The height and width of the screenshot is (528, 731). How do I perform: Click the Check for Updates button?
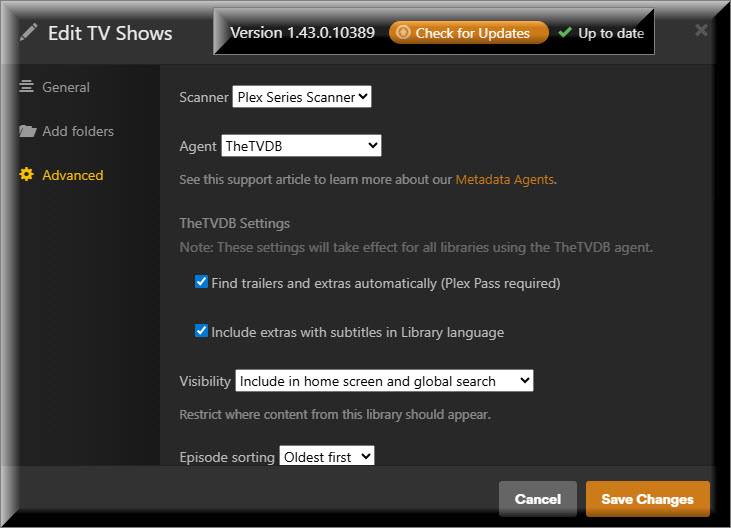coord(469,33)
